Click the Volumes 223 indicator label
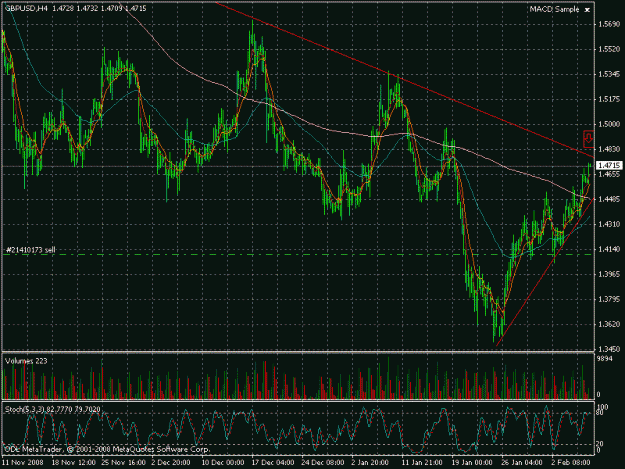This screenshot has width=625, height=469. pos(26,361)
